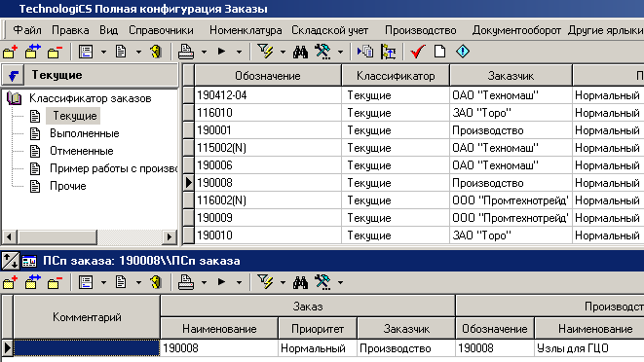Click the move record icon in upper toolbar
The height and width of the screenshot is (362, 644).
[32, 52]
